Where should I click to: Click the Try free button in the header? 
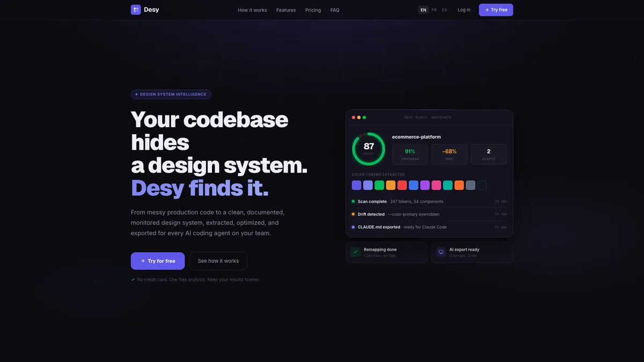pos(496,10)
